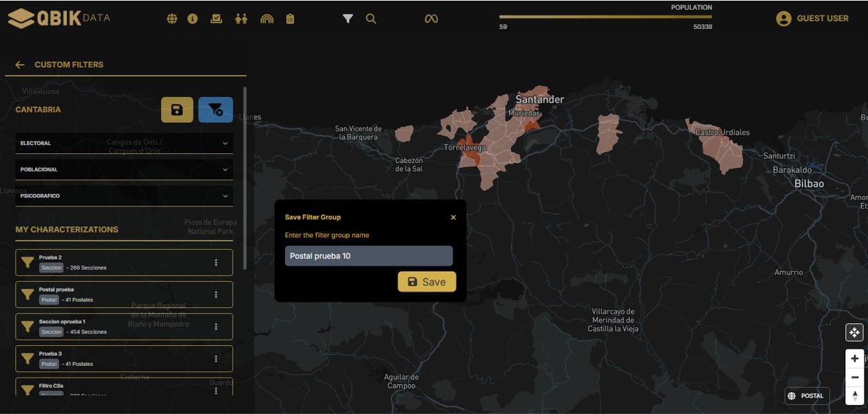Click the population maximum value 50339
The height and width of the screenshot is (414, 868).
click(x=703, y=27)
